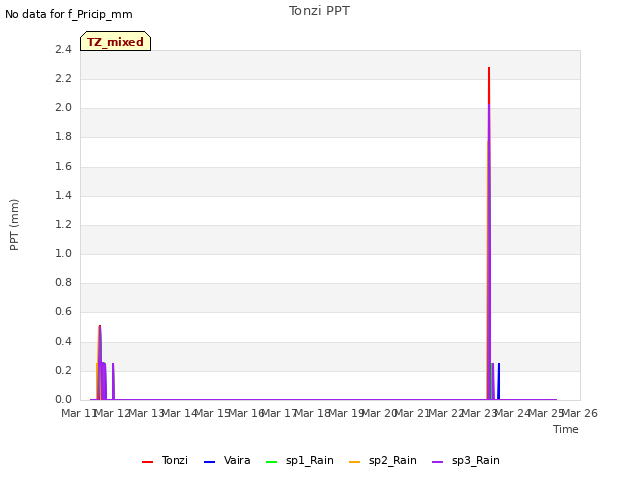
Task: Click the 1.6 y-axis tick label
Action: (x=63, y=167)
